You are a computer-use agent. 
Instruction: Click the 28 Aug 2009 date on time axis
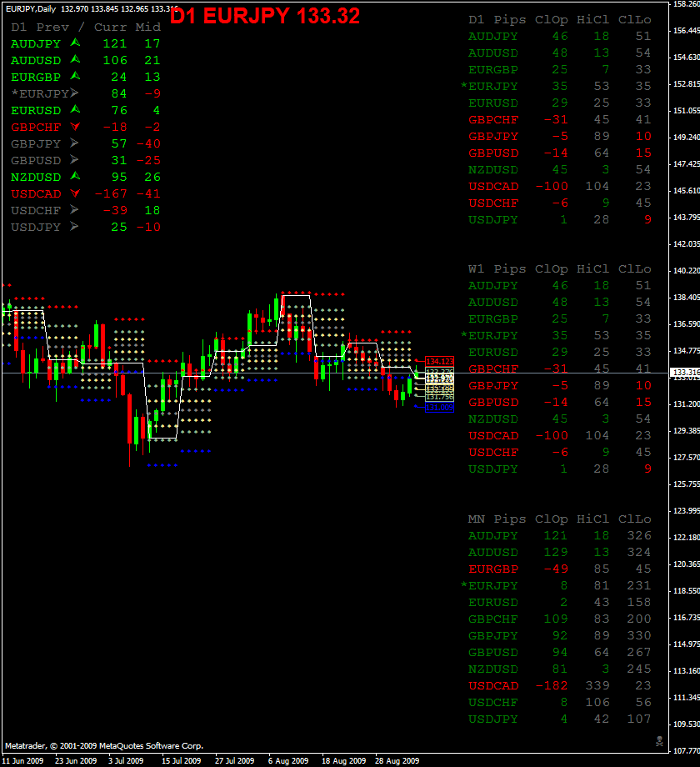coord(397,761)
